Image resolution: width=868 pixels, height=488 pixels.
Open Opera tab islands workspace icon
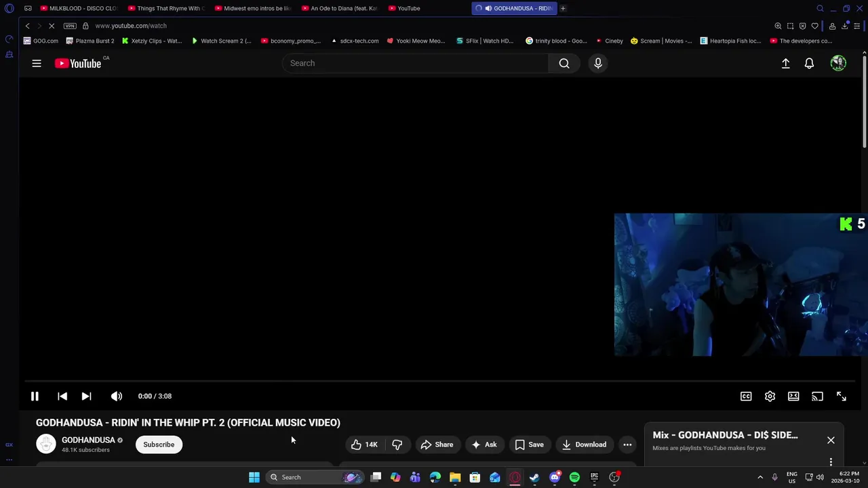click(28, 8)
